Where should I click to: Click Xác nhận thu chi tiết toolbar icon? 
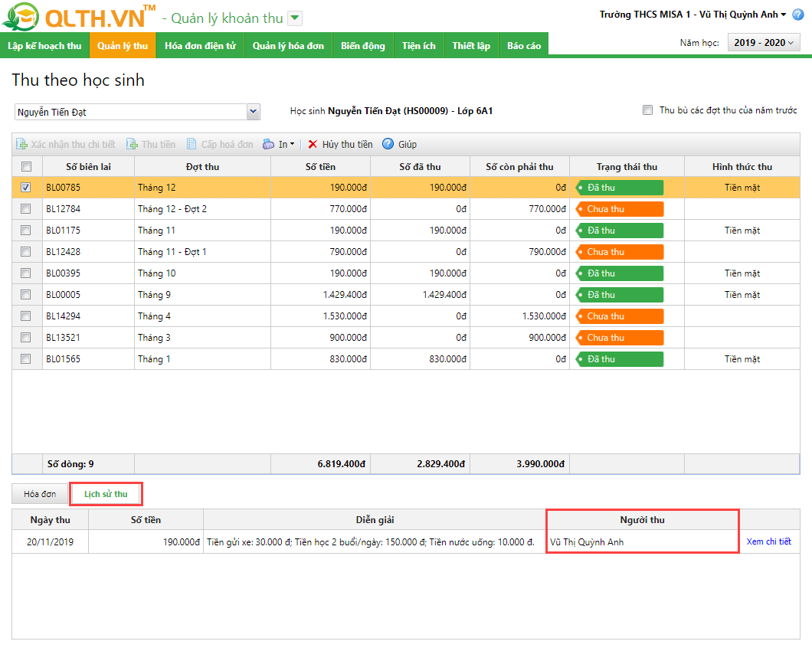click(22, 144)
